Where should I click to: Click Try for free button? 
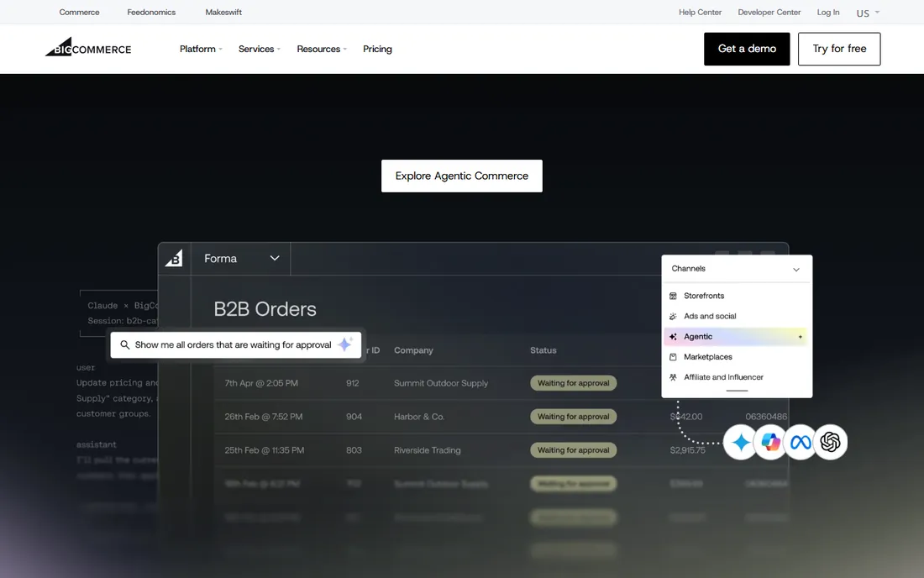pyautogui.click(x=839, y=49)
